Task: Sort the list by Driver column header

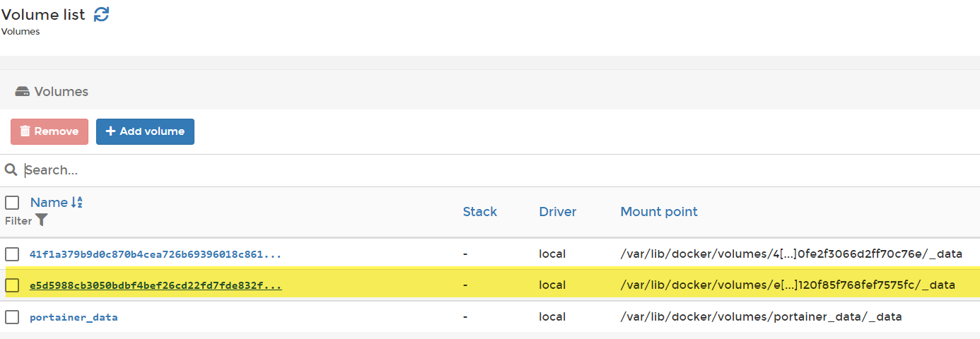Action: tap(558, 211)
